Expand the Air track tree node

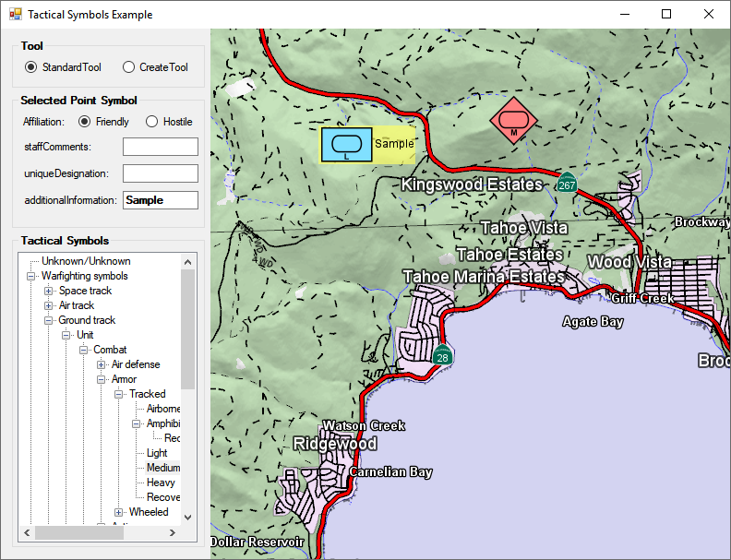[49, 305]
